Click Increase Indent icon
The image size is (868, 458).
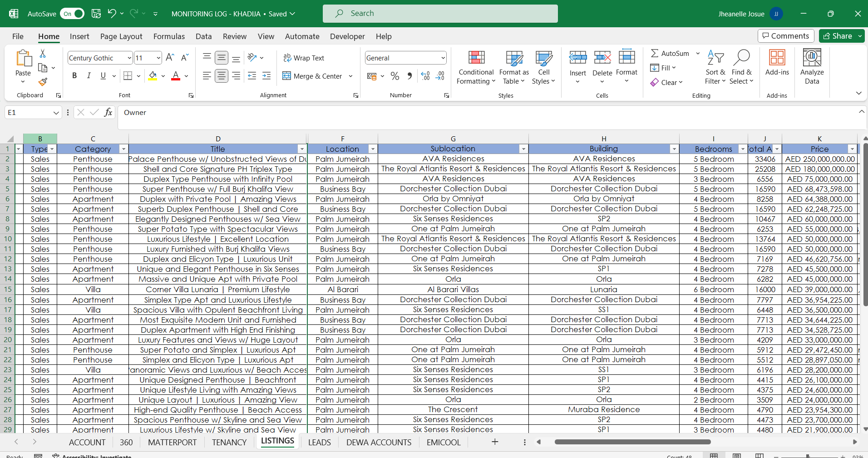pos(266,76)
